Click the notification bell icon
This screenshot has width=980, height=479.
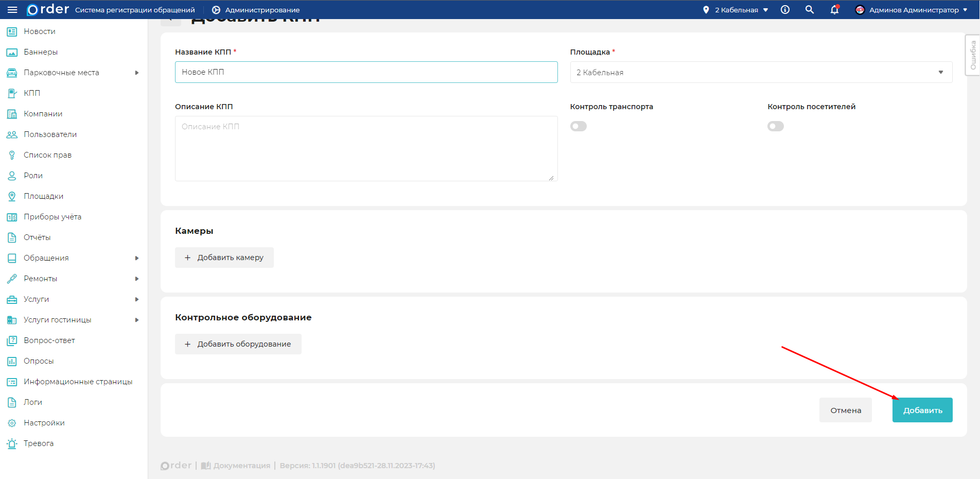tap(834, 10)
